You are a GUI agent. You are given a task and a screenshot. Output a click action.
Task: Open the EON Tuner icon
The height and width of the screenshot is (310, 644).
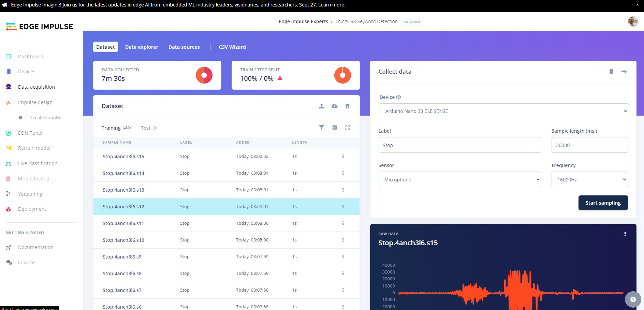[x=9, y=133]
